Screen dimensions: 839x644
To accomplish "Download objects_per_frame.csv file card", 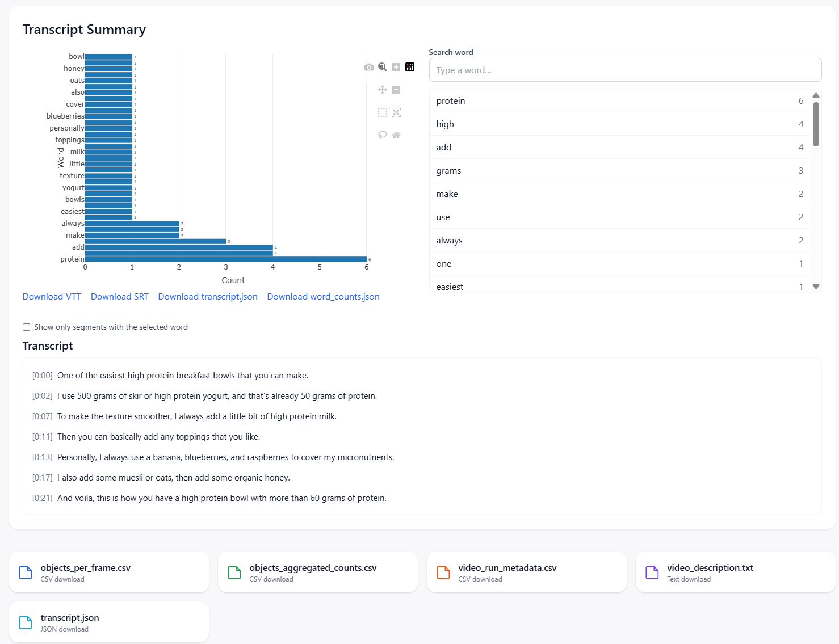I will pos(109,573).
